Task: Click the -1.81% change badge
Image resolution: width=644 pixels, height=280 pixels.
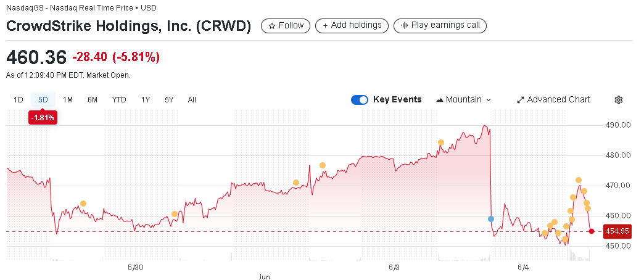Action: tap(43, 118)
